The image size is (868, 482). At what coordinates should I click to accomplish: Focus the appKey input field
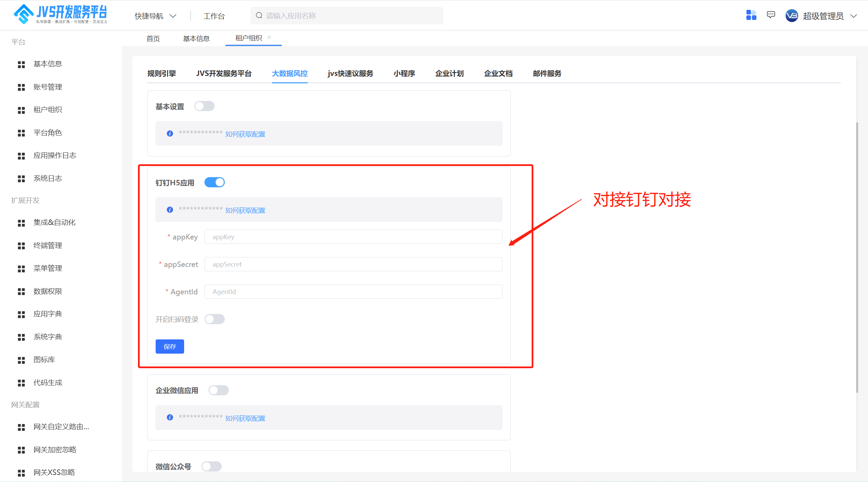click(353, 237)
